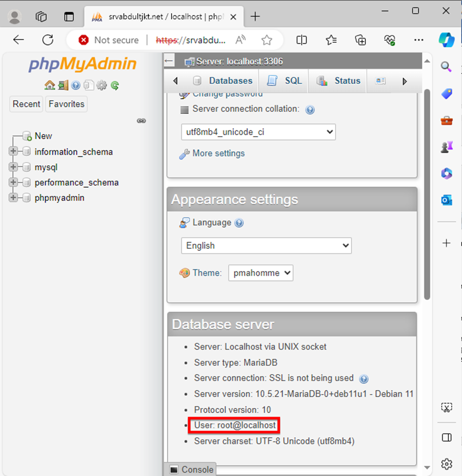Viewport: 462px width, 476px height.
Task: Open Language dropdown showing English
Action: tap(266, 245)
